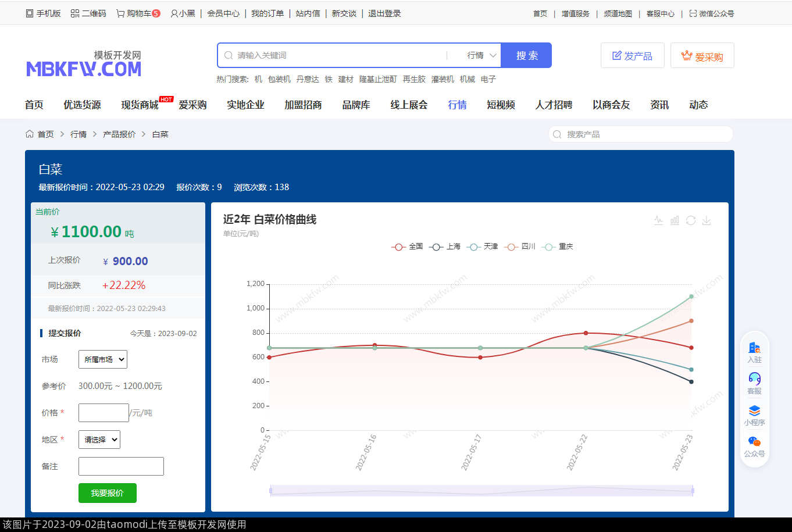The image size is (792, 532).
Task: Click the 发产品 button
Action: (632, 56)
